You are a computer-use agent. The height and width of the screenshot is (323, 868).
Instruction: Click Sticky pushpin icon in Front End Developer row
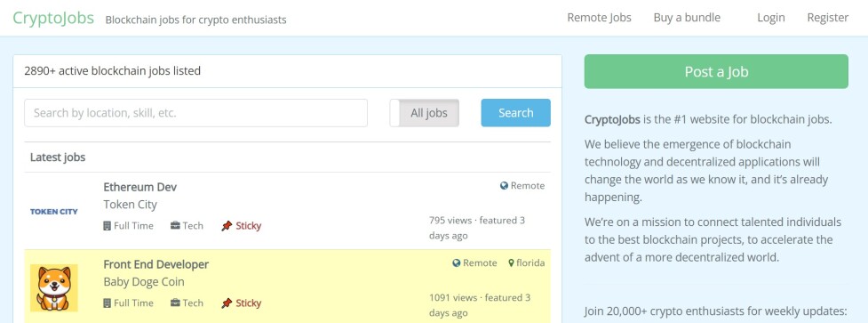point(227,303)
